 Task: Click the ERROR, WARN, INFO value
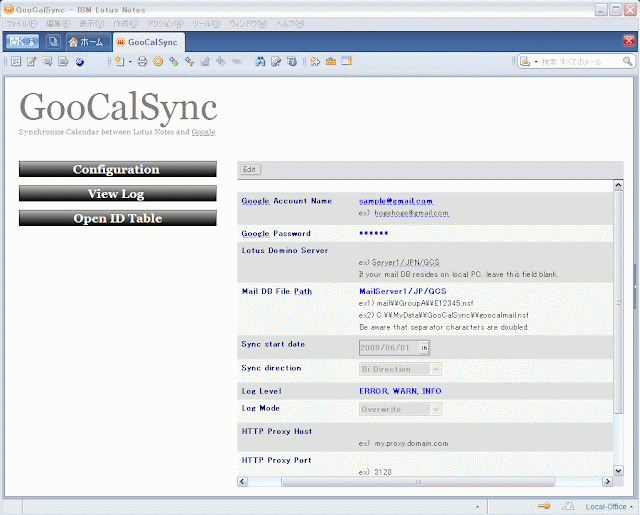point(400,391)
